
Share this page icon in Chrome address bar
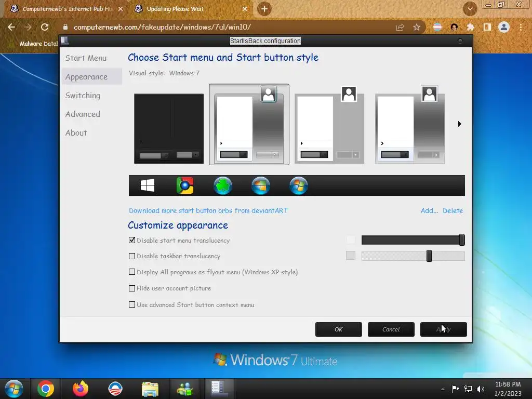coord(400,27)
